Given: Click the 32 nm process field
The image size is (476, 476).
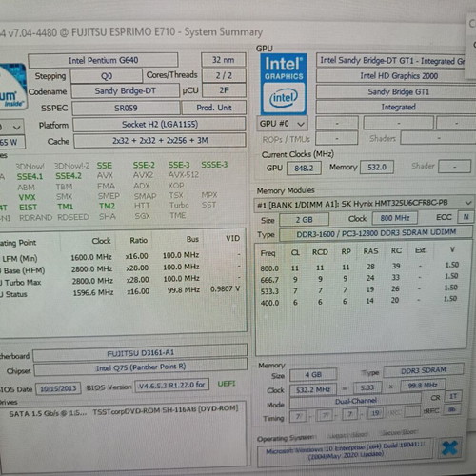Looking at the screenshot, I should coord(224,60).
